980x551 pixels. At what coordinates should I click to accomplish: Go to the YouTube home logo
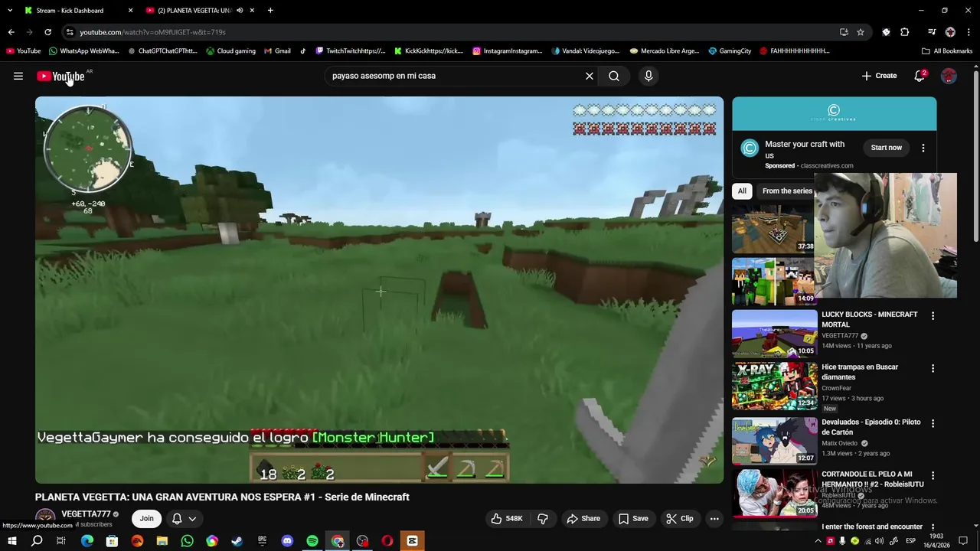click(x=60, y=76)
